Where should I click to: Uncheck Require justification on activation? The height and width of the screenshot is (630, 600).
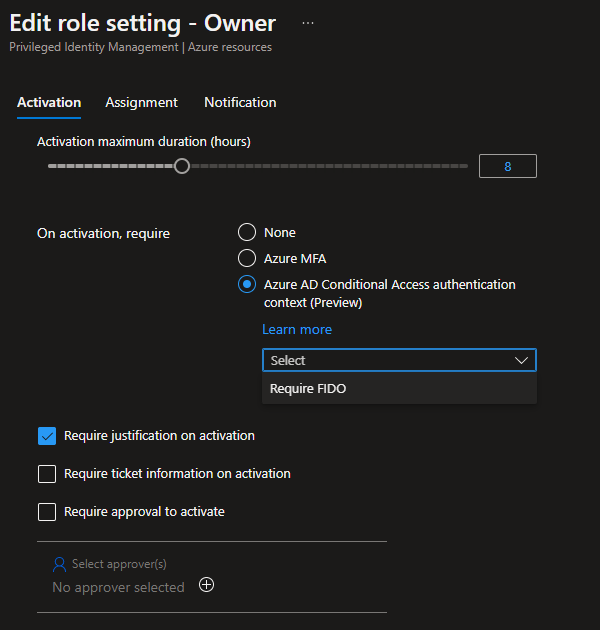47,436
